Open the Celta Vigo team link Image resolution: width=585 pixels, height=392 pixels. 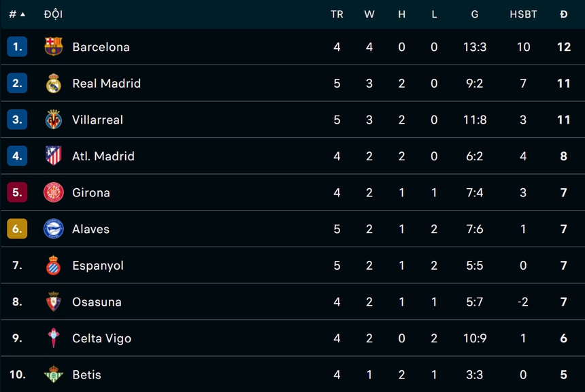[101, 338]
